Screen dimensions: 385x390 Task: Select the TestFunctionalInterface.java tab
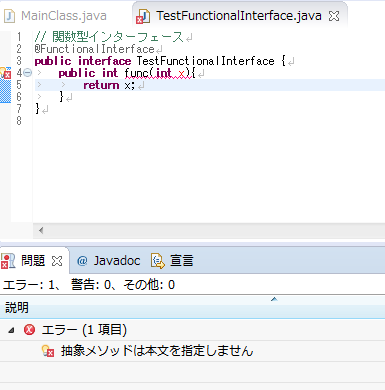coord(239,16)
